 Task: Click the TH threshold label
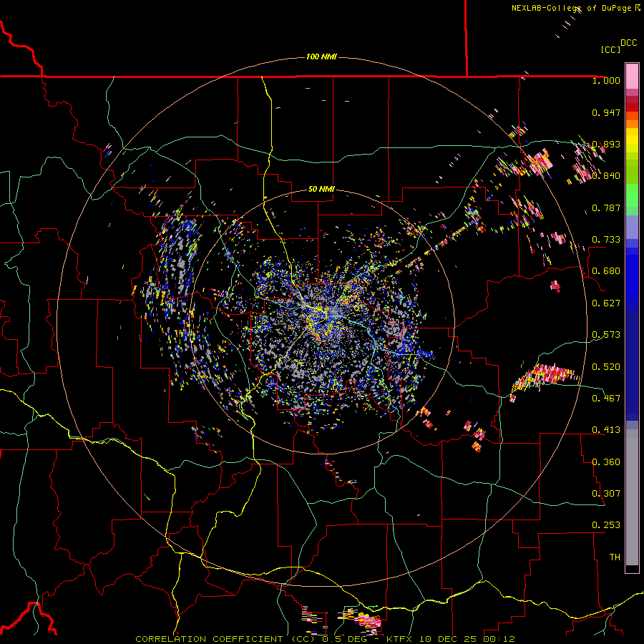pyautogui.click(x=615, y=557)
